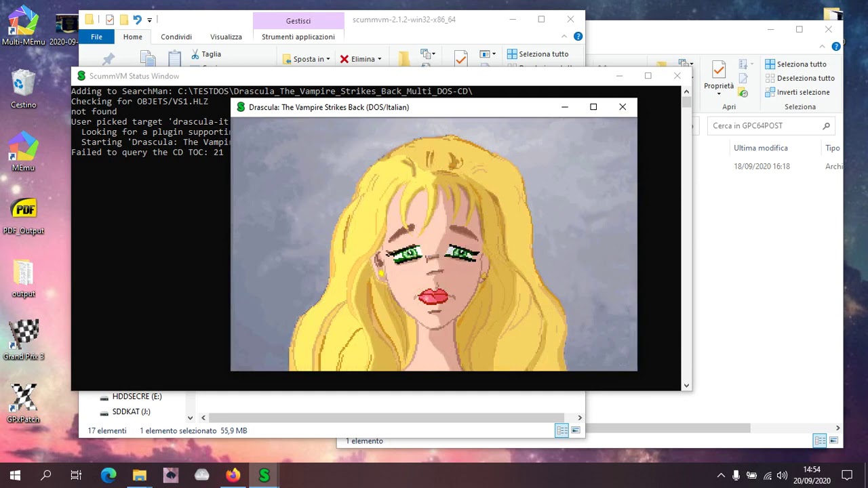Image resolution: width=868 pixels, height=488 pixels.
Task: Switch GPC64POST window to large icons view
Action: [834, 441]
